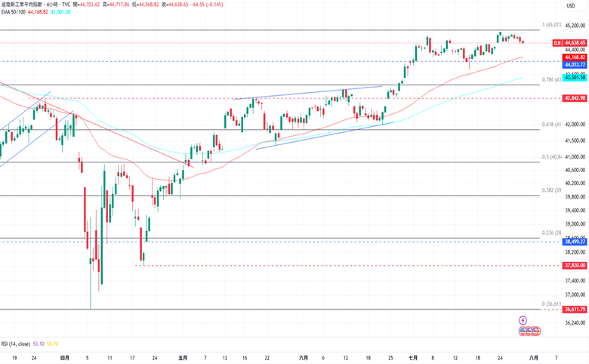Click the 36,240.00 price axis tick
This screenshot has width=589, height=364.
(575, 322)
